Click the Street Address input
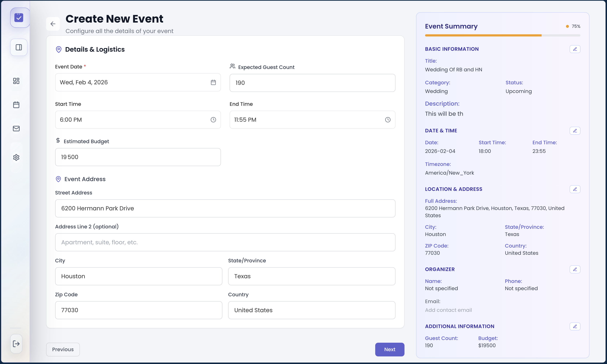This screenshot has width=607, height=364. click(225, 208)
